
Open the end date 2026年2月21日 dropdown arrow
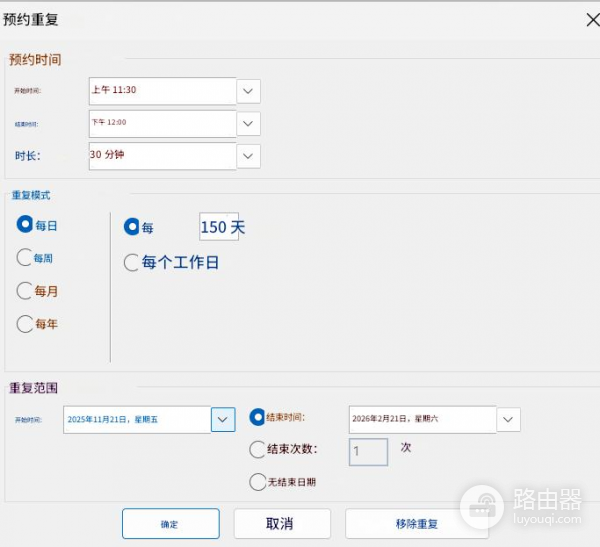[x=509, y=420]
